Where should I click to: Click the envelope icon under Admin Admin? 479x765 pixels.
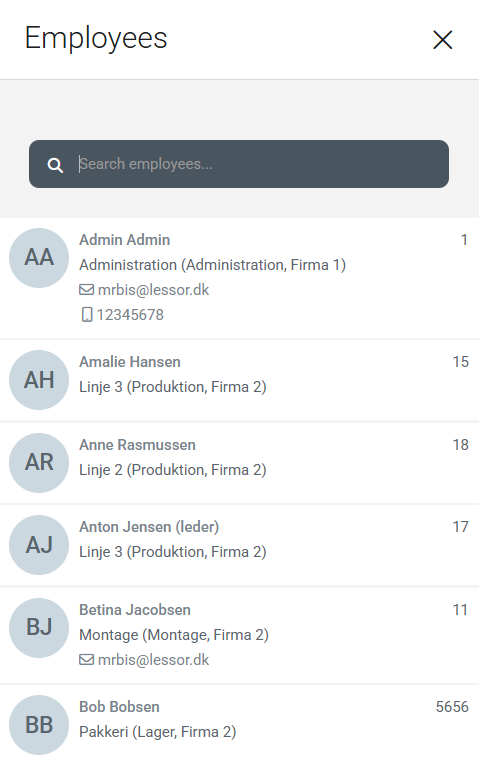tap(86, 290)
